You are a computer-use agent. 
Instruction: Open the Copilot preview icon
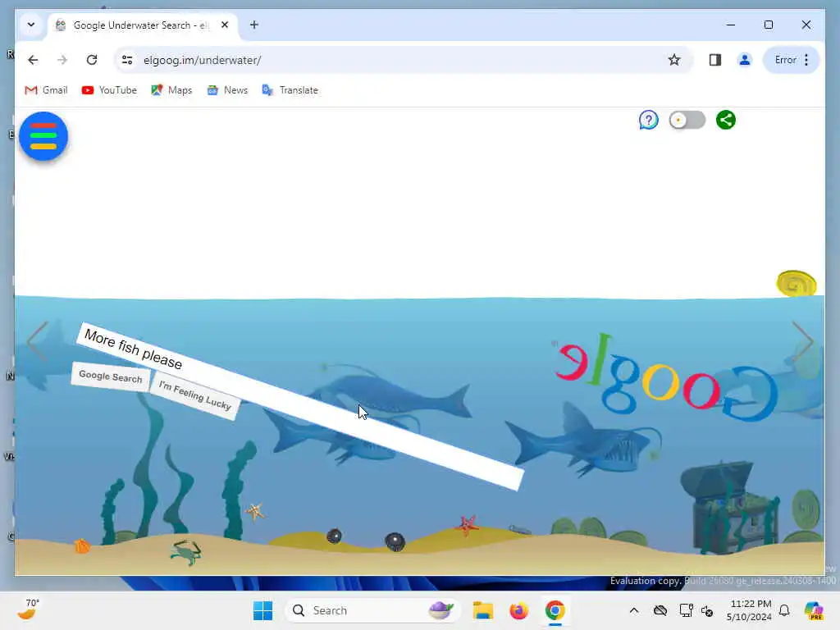(x=815, y=610)
